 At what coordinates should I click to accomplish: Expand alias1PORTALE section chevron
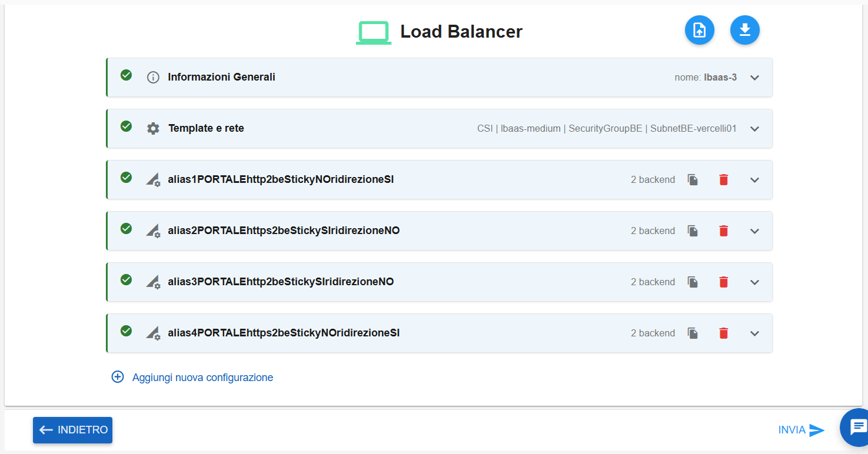point(756,180)
